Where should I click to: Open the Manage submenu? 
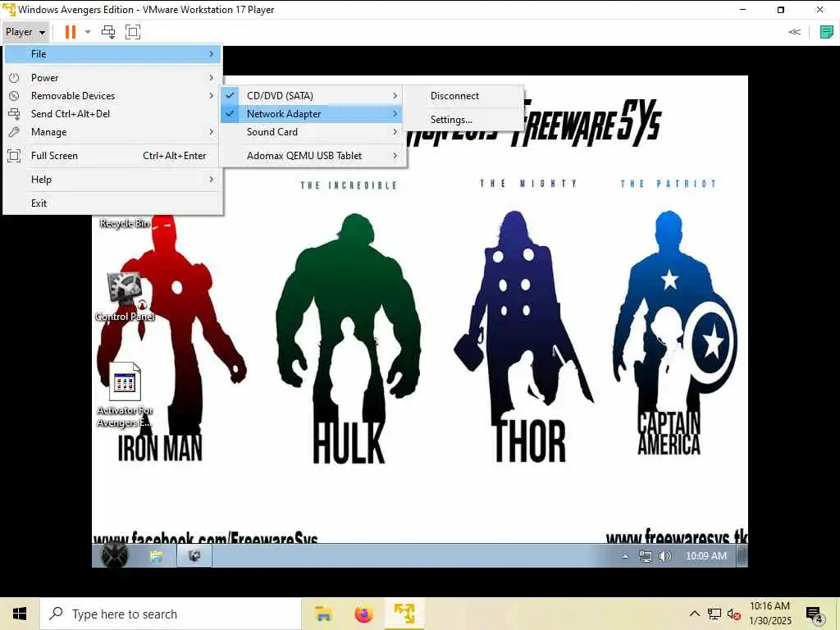[113, 132]
